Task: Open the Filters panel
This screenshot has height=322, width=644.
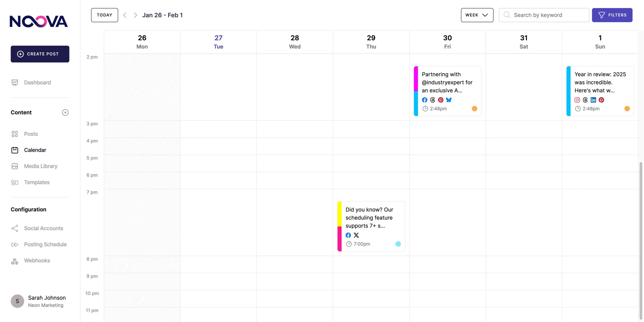Action: 612,15
